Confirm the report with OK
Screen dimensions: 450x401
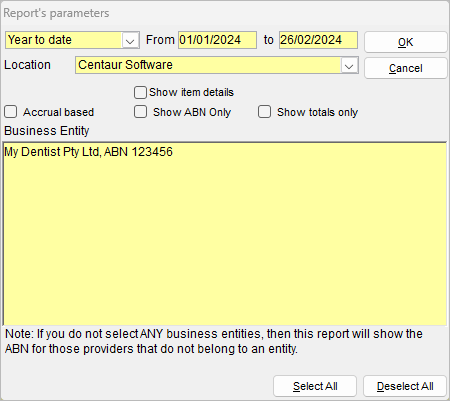click(405, 42)
